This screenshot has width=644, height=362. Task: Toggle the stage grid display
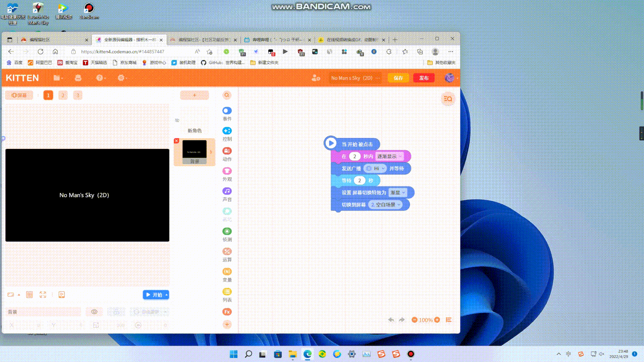(x=29, y=295)
